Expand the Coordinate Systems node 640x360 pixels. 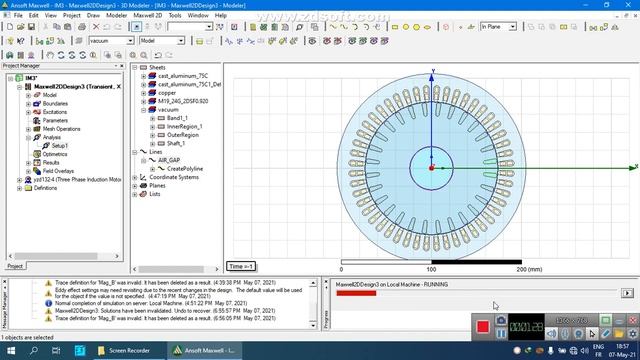click(135, 177)
